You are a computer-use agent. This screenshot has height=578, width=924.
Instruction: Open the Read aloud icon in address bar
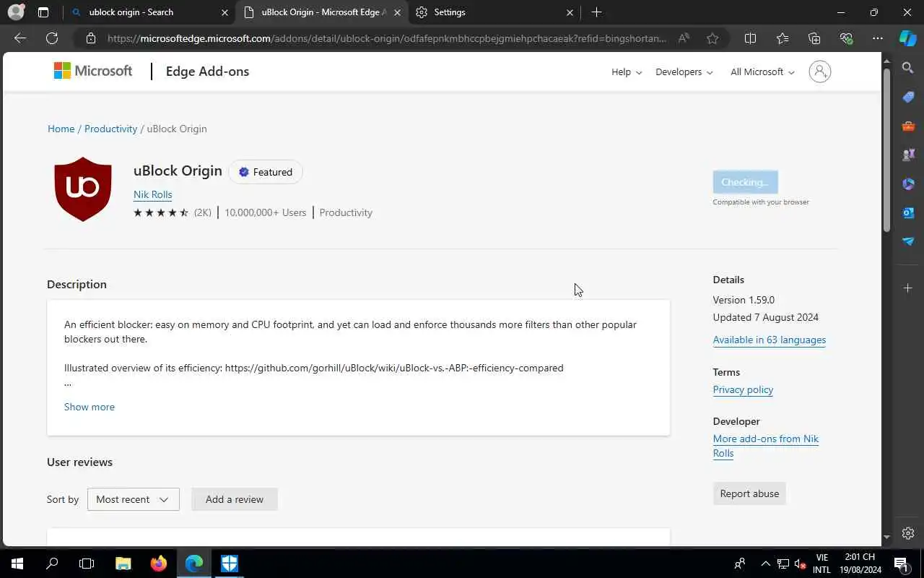(x=684, y=38)
